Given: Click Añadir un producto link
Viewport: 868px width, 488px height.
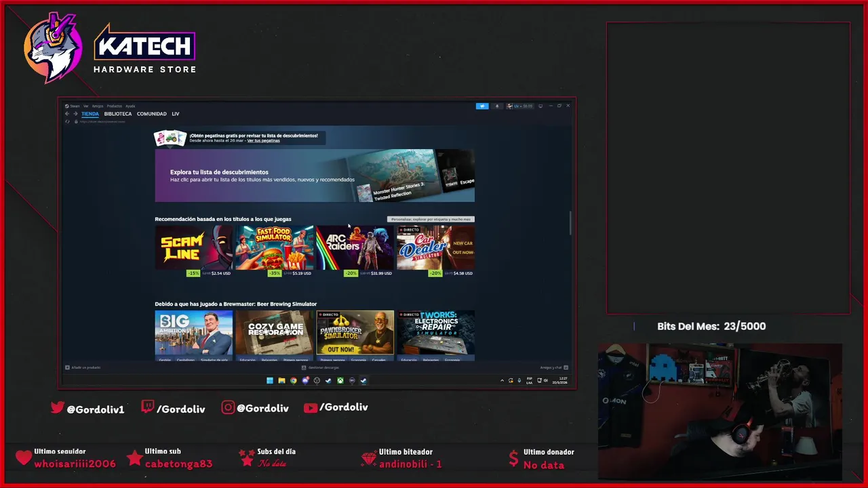Looking at the screenshot, I should 86,367.
